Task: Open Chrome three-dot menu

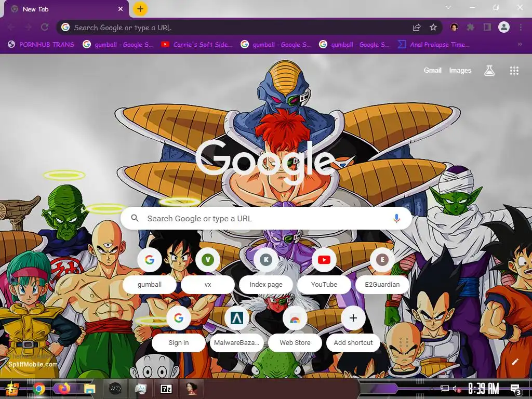Action: tap(521, 27)
